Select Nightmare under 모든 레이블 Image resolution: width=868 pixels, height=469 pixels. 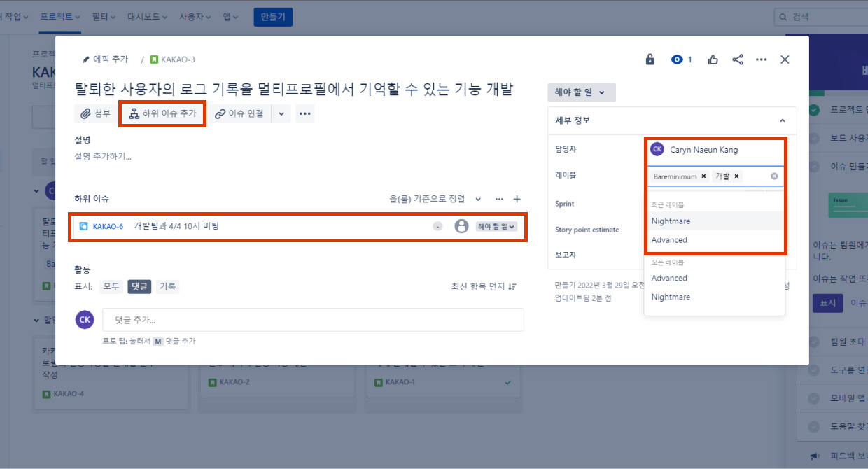click(x=714, y=297)
